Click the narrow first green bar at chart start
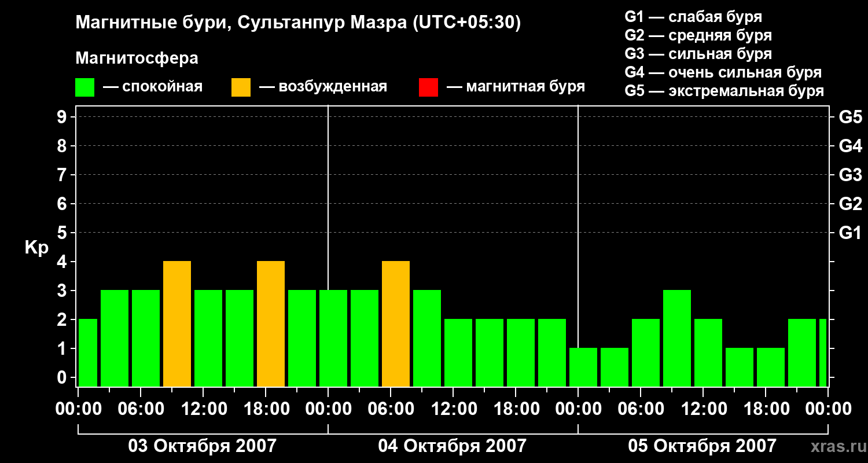868x463 pixels. point(88,353)
